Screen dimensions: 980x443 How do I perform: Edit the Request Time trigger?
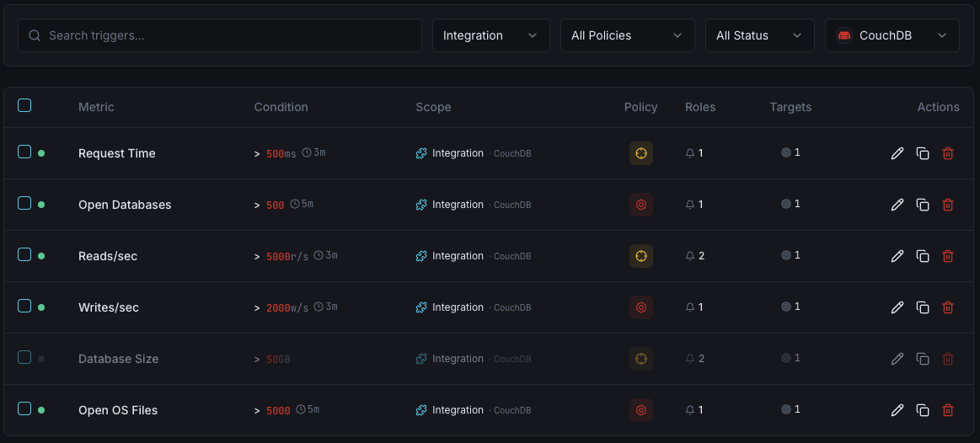(x=897, y=153)
